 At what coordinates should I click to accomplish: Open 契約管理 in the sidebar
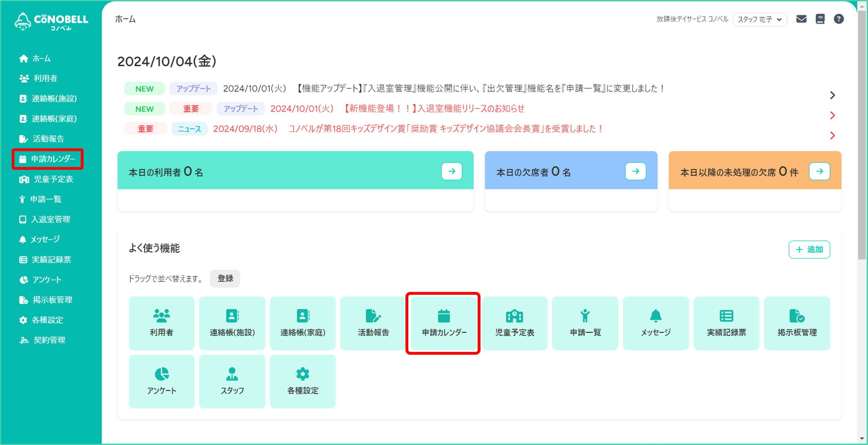click(x=43, y=340)
